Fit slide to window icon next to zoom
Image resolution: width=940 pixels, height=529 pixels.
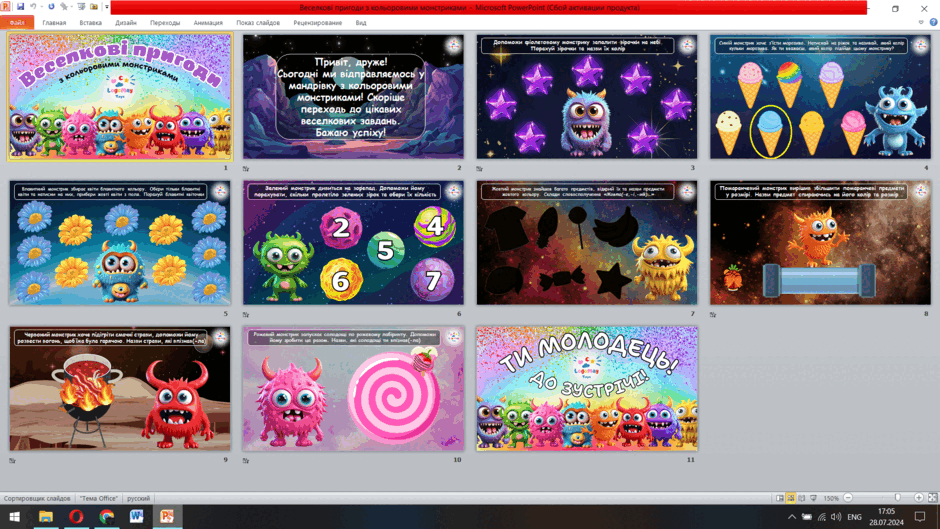[x=932, y=498]
